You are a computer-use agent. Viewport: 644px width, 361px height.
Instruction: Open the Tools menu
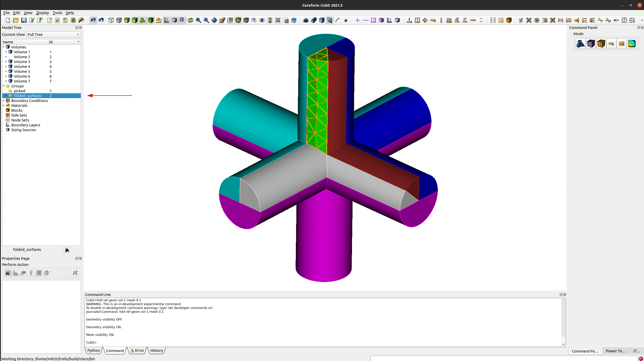point(57,13)
